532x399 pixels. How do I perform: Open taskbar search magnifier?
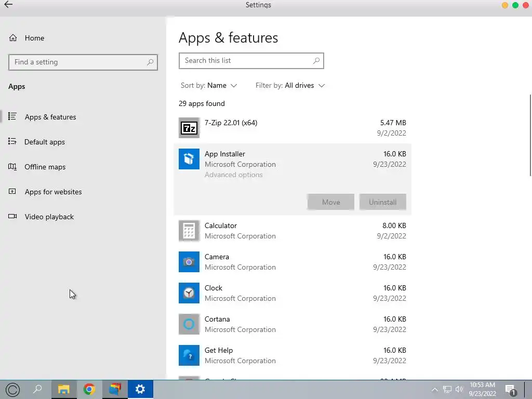pyautogui.click(x=37, y=389)
